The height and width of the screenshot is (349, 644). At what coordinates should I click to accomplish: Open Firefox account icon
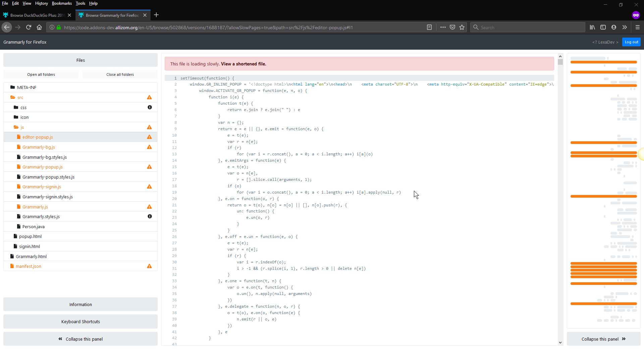point(614,28)
